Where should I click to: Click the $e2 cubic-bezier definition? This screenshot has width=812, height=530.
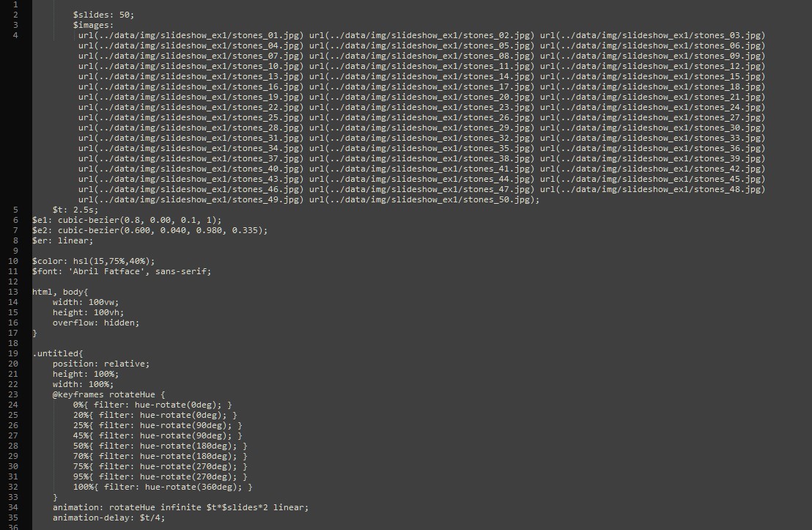point(150,230)
